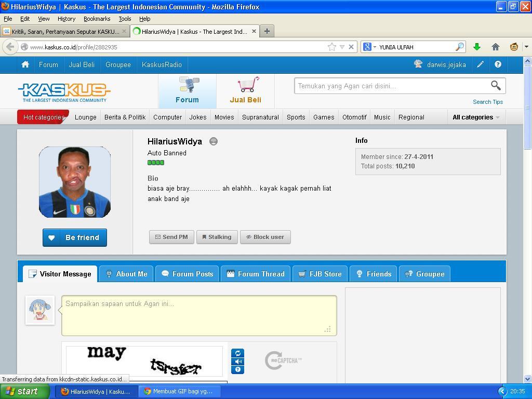Switch to the Groupee profile tab
The width and height of the screenshot is (532, 399).
(x=425, y=274)
